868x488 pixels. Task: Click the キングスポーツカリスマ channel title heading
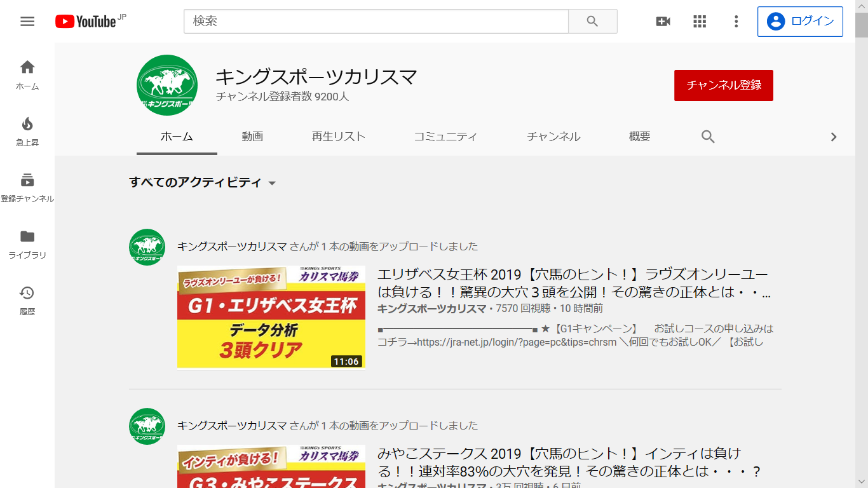pos(316,77)
